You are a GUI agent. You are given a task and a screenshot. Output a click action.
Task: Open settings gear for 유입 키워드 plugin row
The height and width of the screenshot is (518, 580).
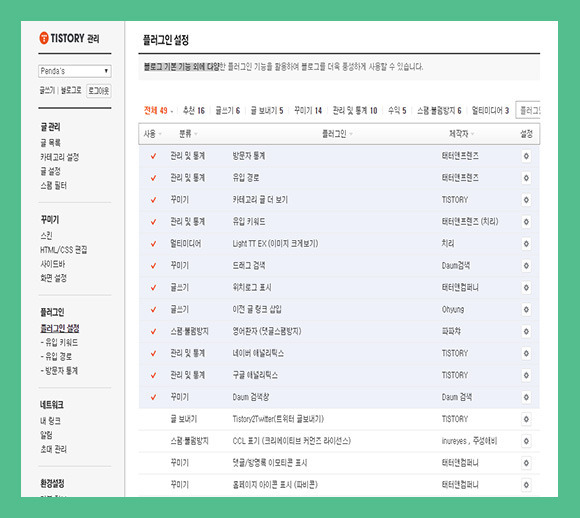(x=526, y=222)
